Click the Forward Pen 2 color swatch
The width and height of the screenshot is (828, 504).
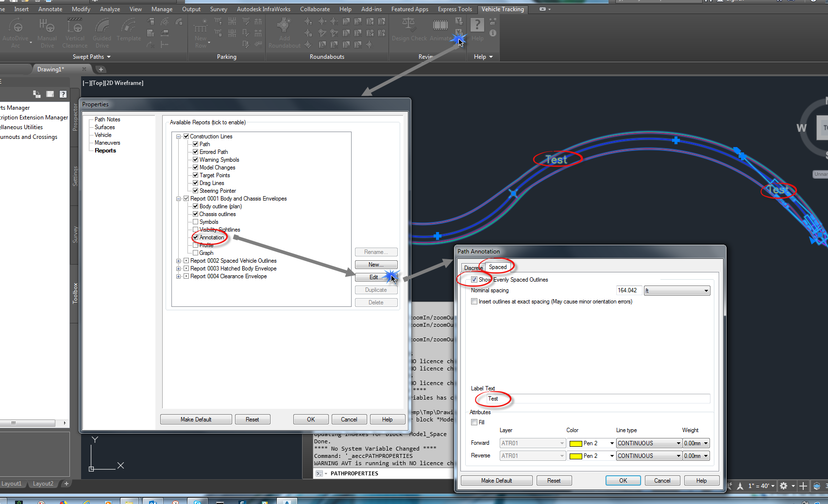[576, 443]
